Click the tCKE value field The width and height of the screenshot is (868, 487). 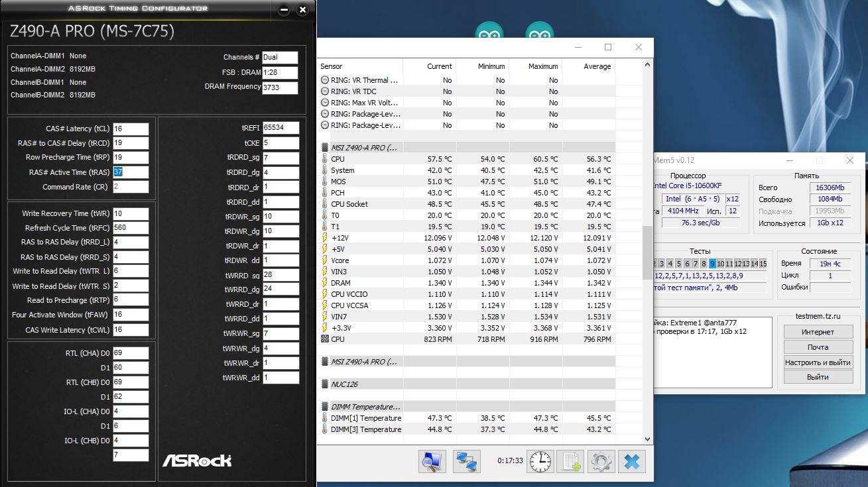(x=280, y=142)
